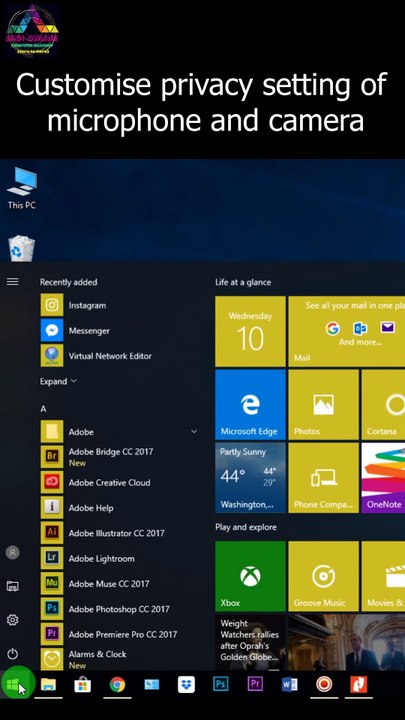This screenshot has height=720, width=405.
Task: Expand the Adobe folder chevron
Action: click(194, 432)
